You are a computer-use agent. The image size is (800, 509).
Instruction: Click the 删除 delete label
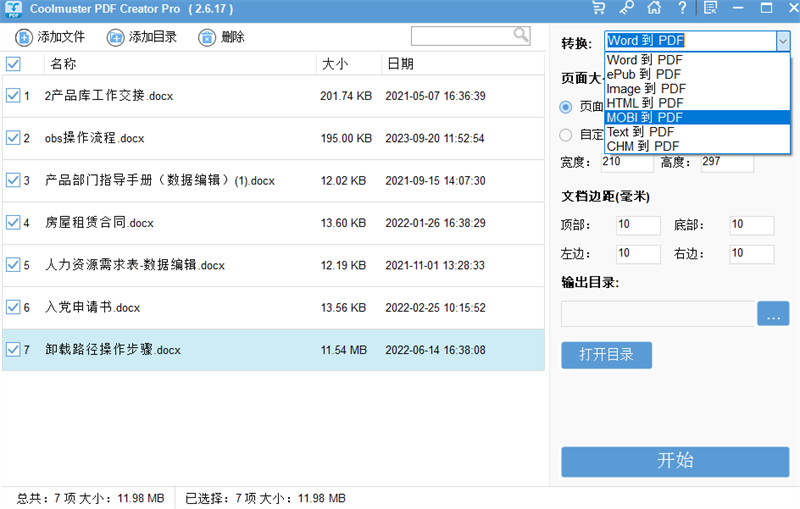(x=233, y=37)
